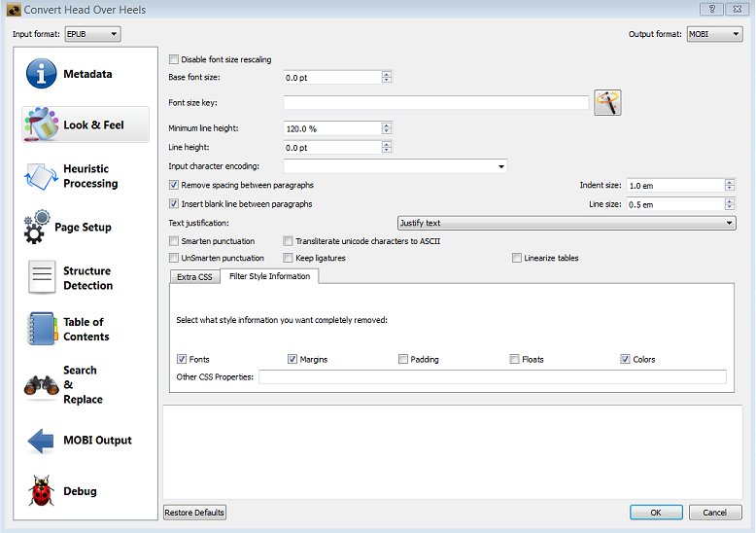Select the Look & Feel paint bucket icon
756x533 pixels.
[x=41, y=124]
